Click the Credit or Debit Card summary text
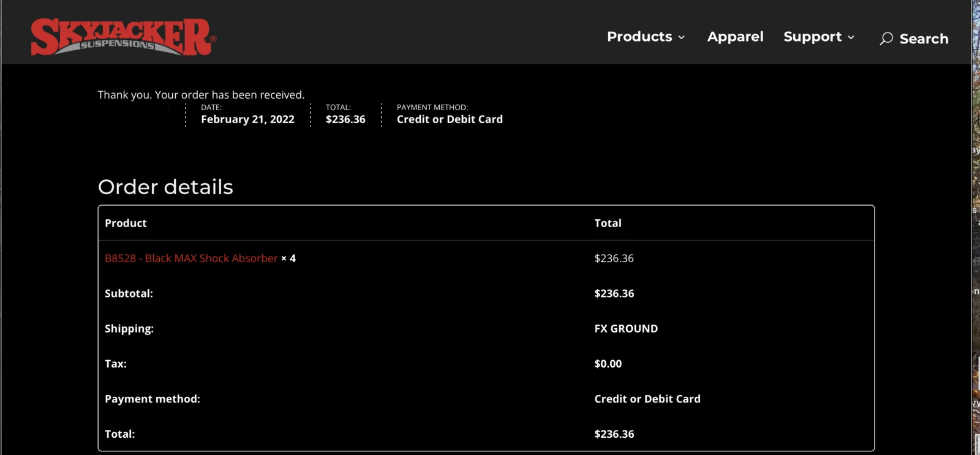Viewport: 980px width, 455px height. (450, 119)
